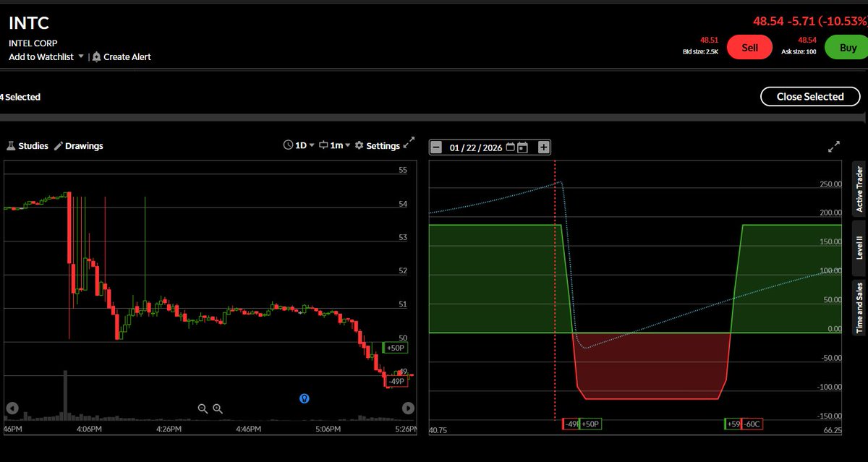Click the 48.54 -5.71 (-10.53%) price quote
Viewport: 868px width, 462px height.
pyautogui.click(x=810, y=22)
